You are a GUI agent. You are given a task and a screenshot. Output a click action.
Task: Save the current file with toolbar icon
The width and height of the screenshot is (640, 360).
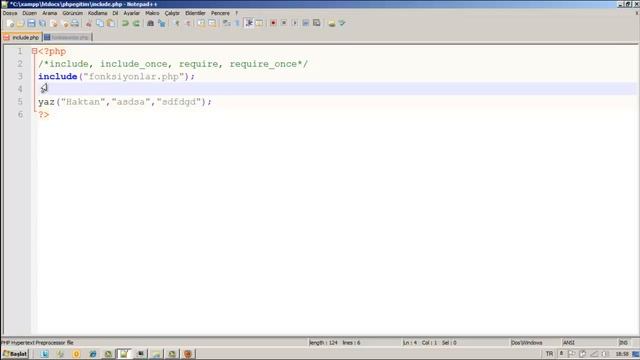[x=31, y=23]
